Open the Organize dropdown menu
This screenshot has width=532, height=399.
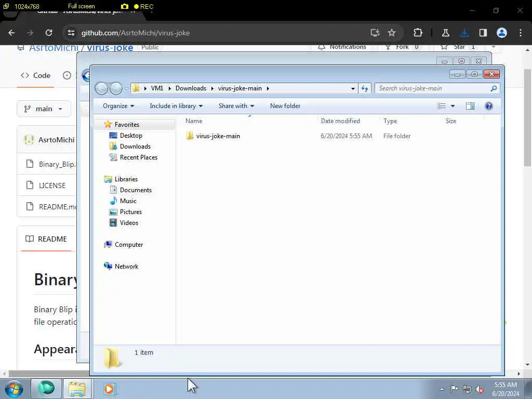click(x=118, y=106)
